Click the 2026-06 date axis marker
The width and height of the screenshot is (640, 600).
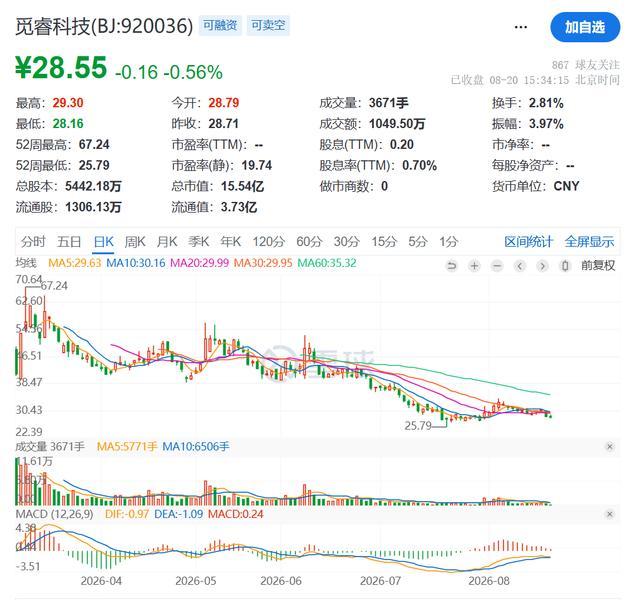click(x=281, y=581)
